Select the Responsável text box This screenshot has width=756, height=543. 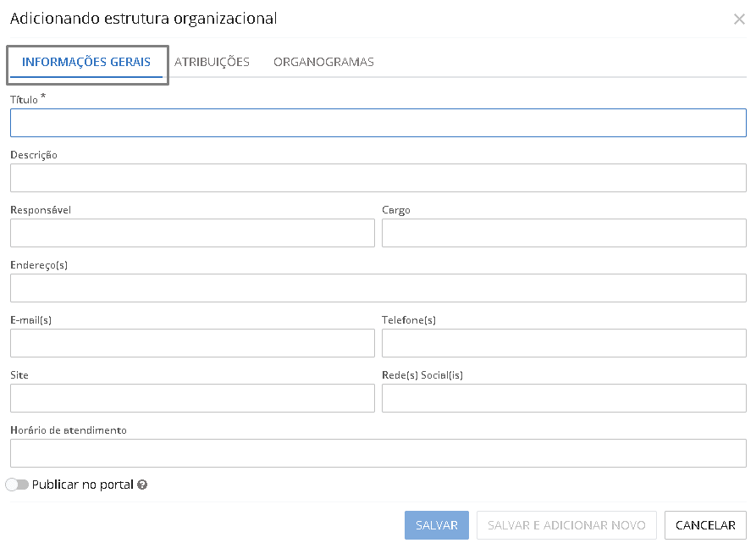pyautogui.click(x=192, y=233)
